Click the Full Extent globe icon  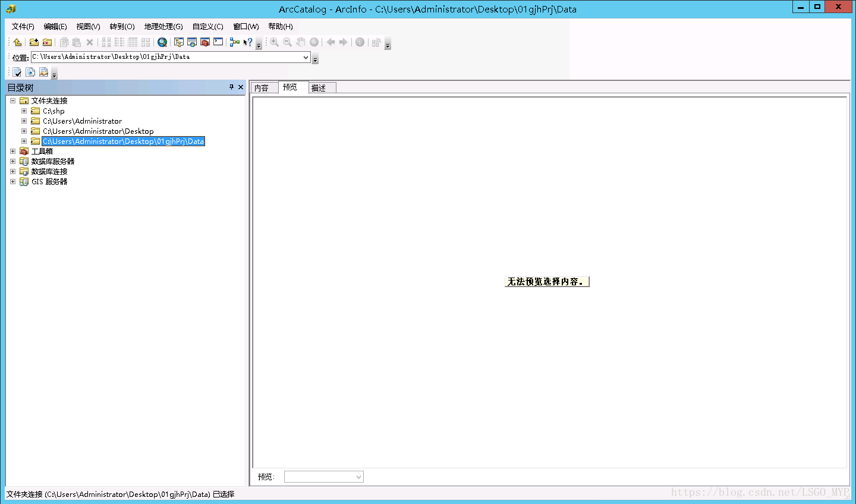(314, 42)
